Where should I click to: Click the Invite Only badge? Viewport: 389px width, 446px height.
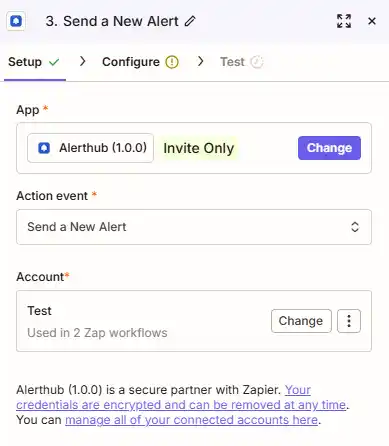pyautogui.click(x=199, y=148)
